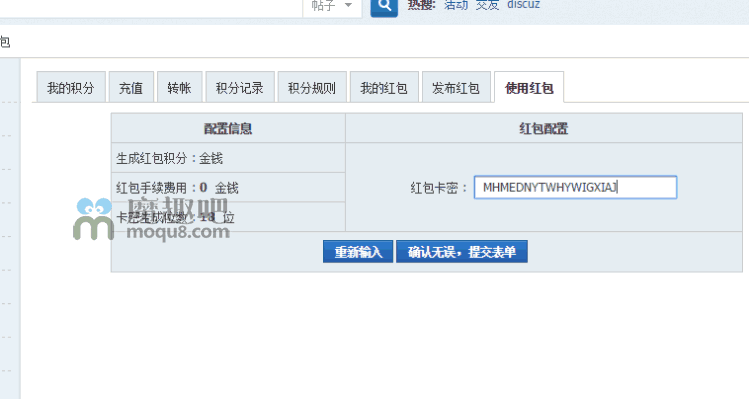The height and width of the screenshot is (399, 749).
Task: Select the 发布红包 tab
Action: (x=456, y=88)
